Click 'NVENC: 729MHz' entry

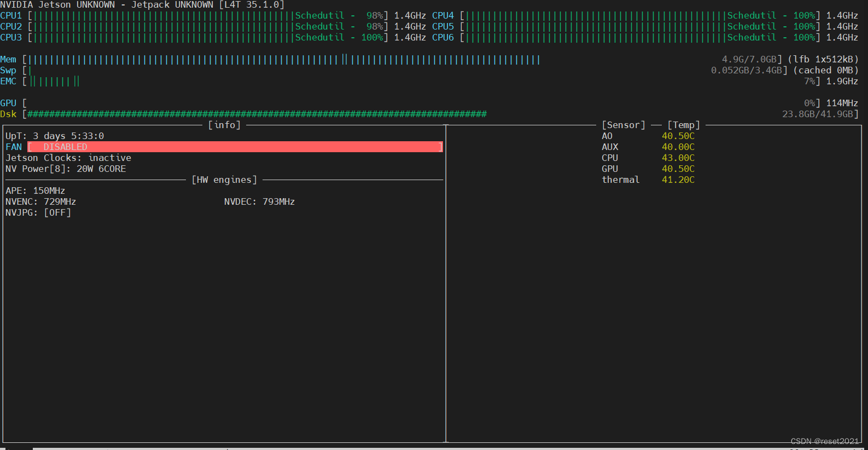[x=41, y=201]
